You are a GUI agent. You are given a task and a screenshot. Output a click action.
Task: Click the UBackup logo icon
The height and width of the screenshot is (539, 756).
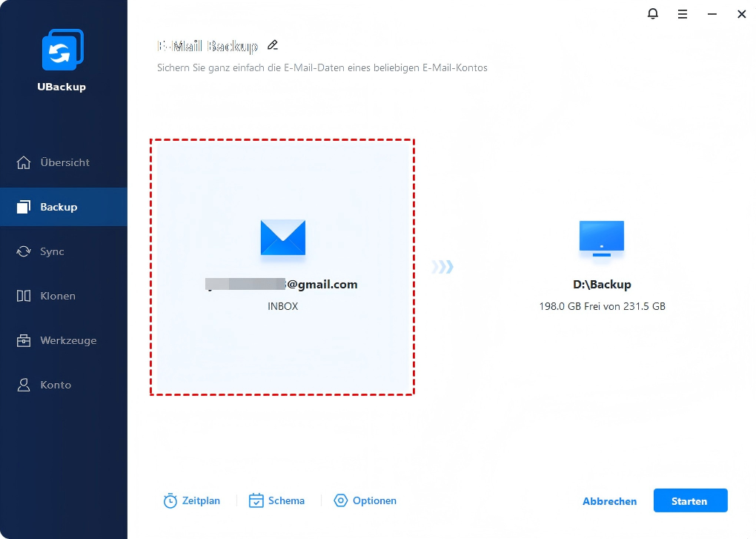(62, 52)
